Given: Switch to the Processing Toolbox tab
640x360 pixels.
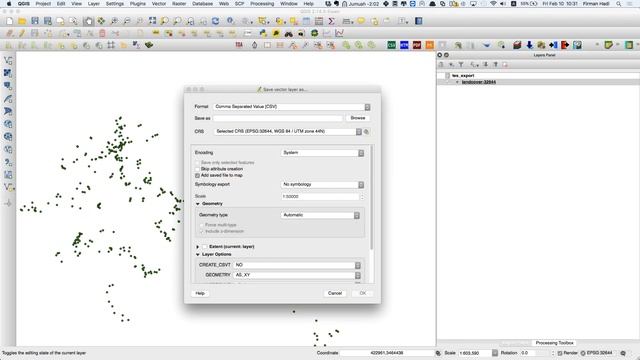Looking at the screenshot, I should 554,343.
